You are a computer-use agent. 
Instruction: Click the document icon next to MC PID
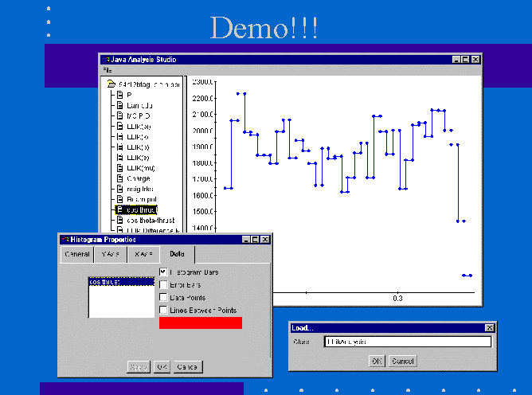pyautogui.click(x=120, y=115)
